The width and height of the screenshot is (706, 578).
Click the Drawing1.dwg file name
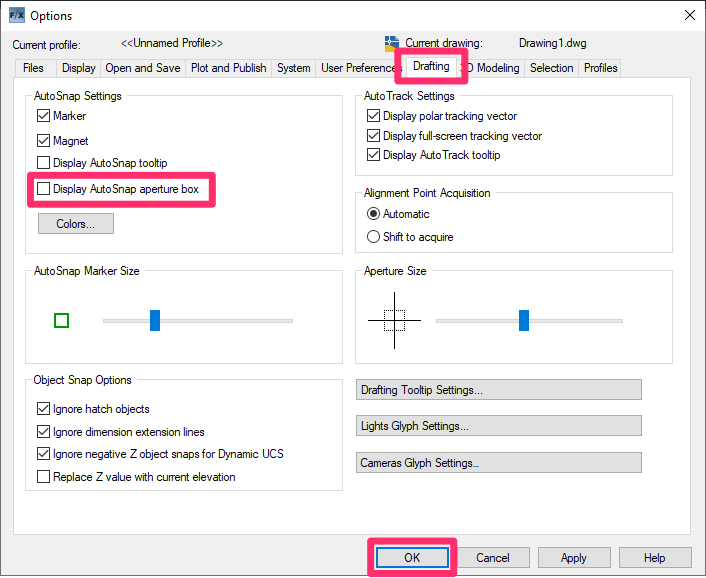pos(552,43)
